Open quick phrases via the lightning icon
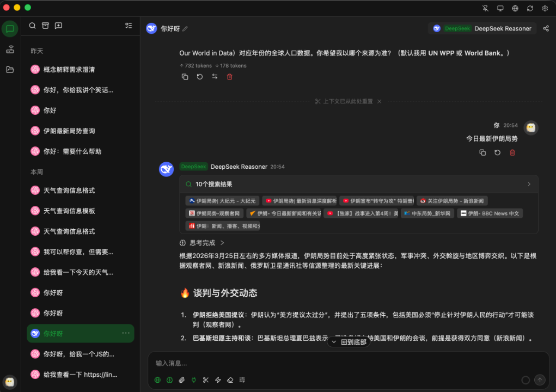The width and height of the screenshot is (556, 392). [217, 380]
